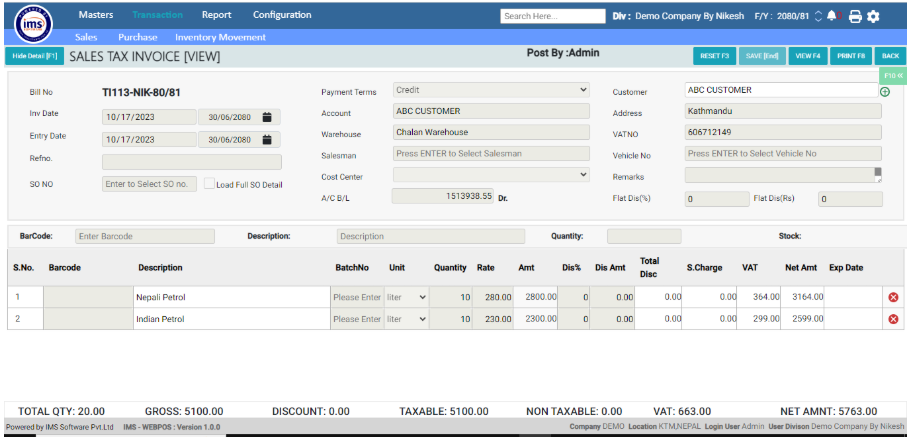Click the Flat Dis(Rs) field
907x437 pixels.
tap(850, 199)
